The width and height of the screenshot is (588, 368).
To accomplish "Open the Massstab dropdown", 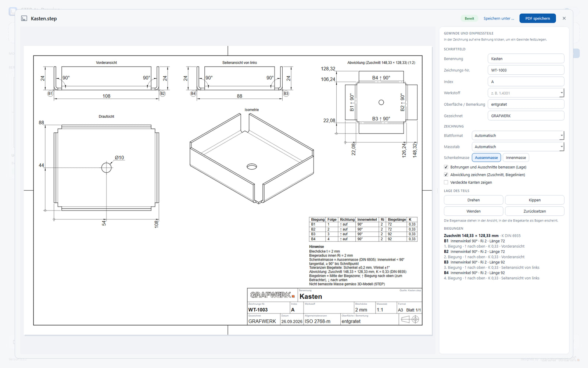I will pyautogui.click(x=517, y=146).
